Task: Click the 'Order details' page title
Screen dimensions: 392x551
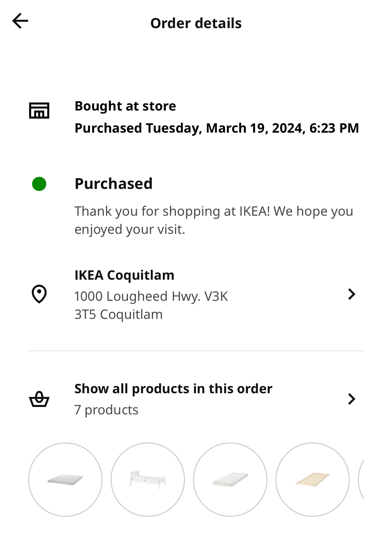Action: [196, 23]
